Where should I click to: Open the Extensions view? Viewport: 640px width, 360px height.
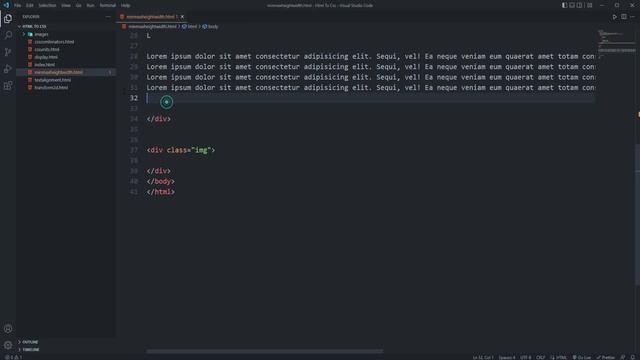coord(8,85)
